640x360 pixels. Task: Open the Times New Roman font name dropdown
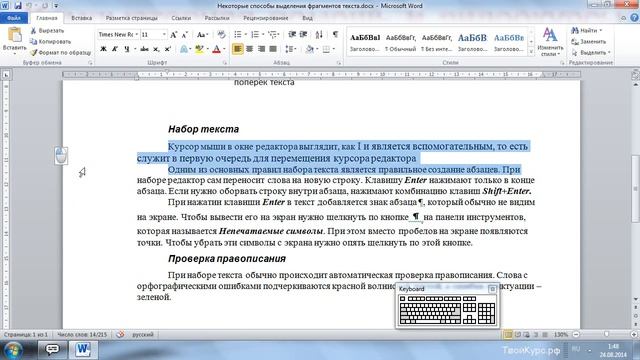(x=136, y=35)
